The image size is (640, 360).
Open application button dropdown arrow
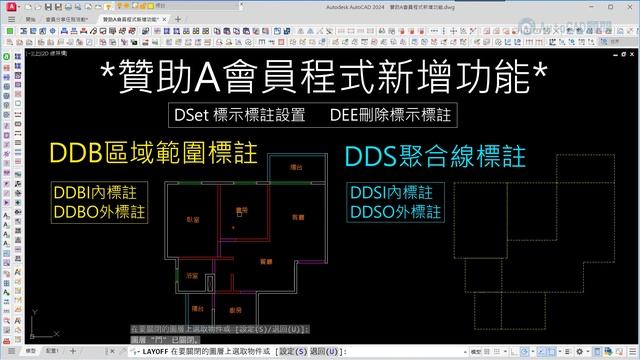pyautogui.click(x=19, y=7)
